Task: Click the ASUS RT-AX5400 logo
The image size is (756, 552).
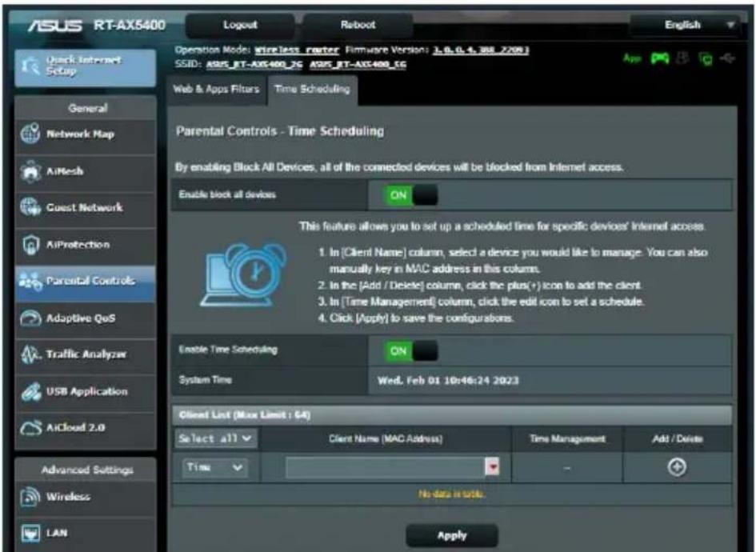Action: [97, 25]
